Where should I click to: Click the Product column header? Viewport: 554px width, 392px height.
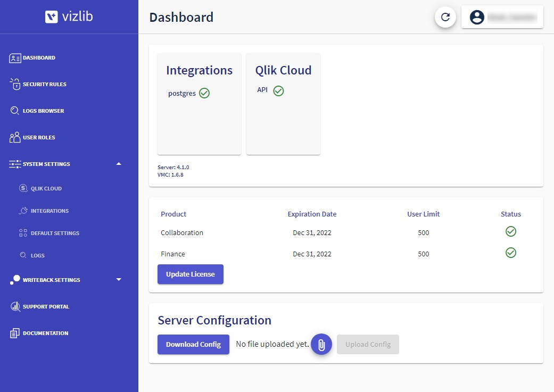pos(173,214)
